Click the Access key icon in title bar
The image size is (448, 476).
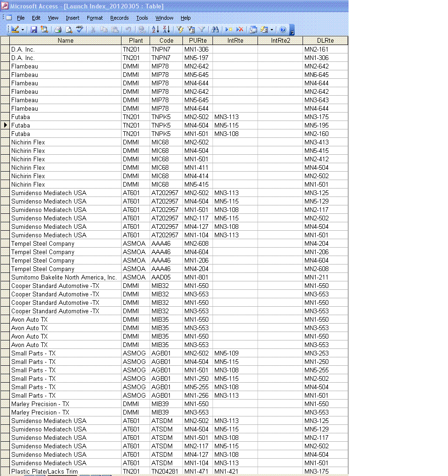[x=4, y=6]
